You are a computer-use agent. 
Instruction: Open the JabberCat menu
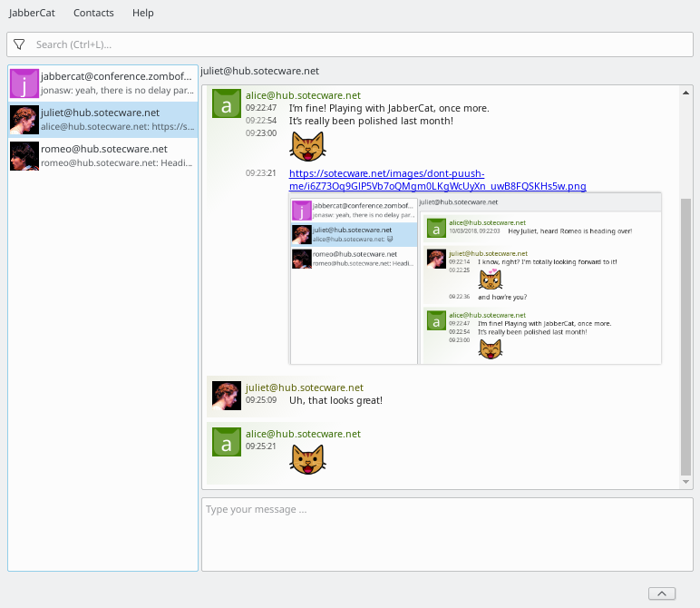32,13
